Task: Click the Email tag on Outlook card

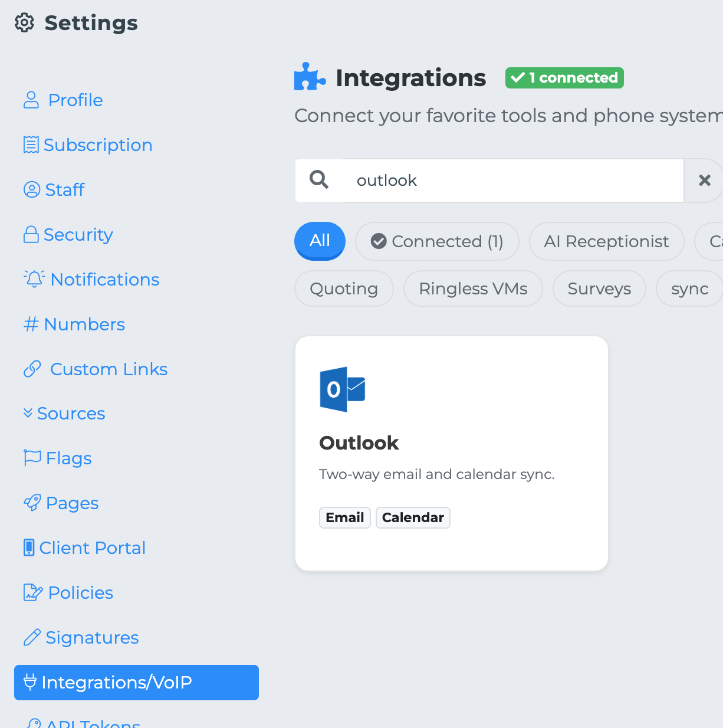Action: (x=344, y=517)
